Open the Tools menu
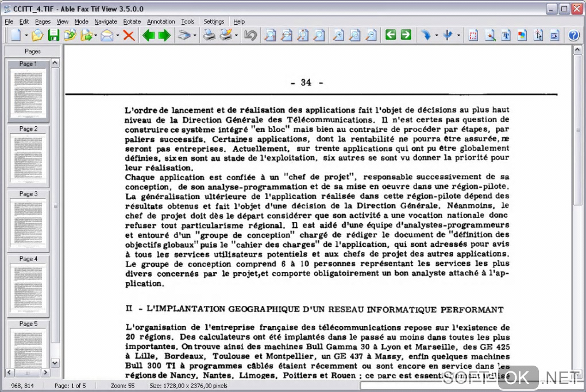This screenshot has height=392, width=586. [x=188, y=22]
